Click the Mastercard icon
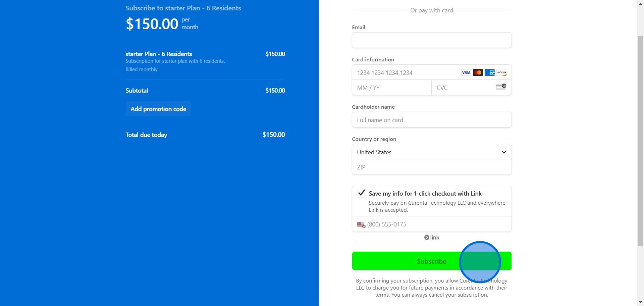This screenshot has width=644, height=306. click(478, 72)
